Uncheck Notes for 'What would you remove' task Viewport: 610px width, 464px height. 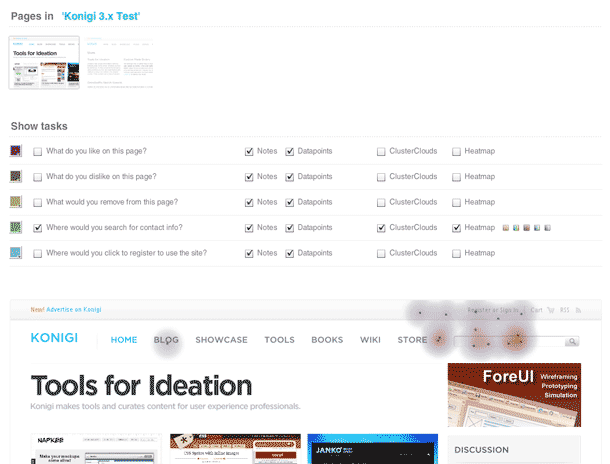pyautogui.click(x=249, y=202)
